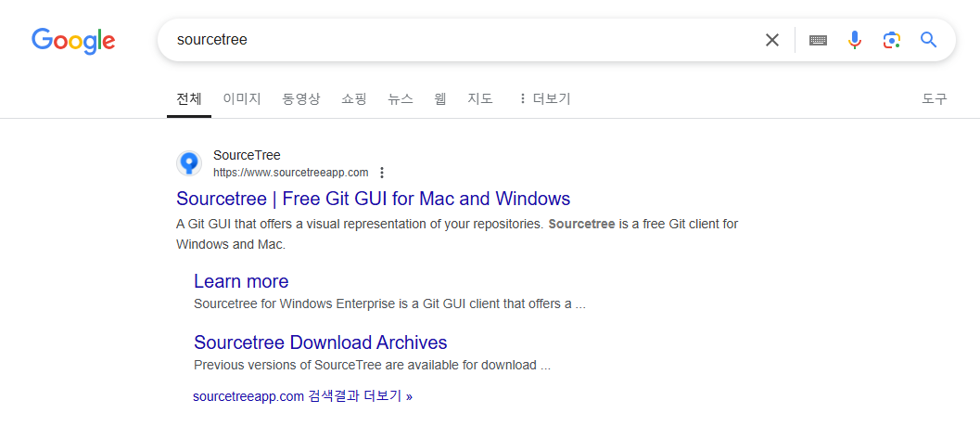Click the SourceTree favicon icon

coord(189,163)
